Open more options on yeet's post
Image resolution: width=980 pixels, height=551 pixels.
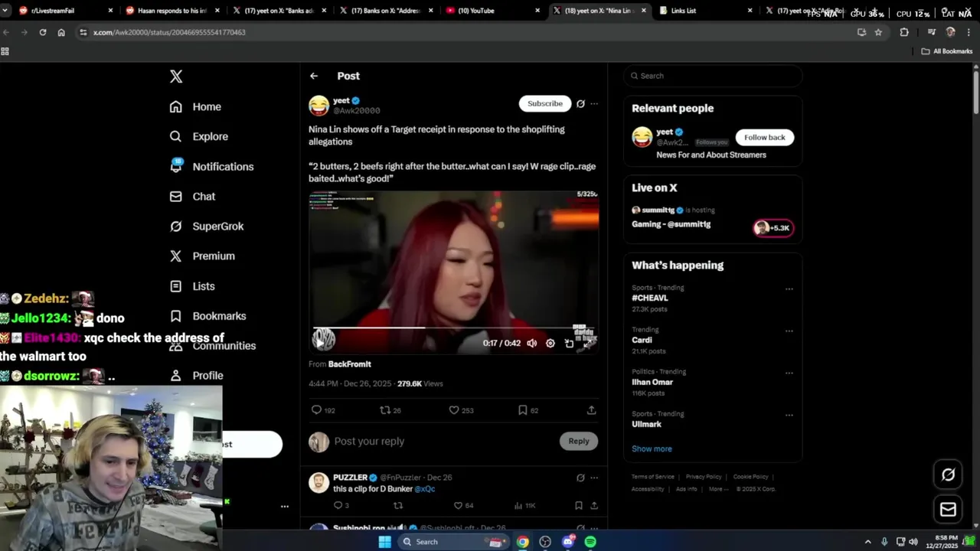click(594, 104)
